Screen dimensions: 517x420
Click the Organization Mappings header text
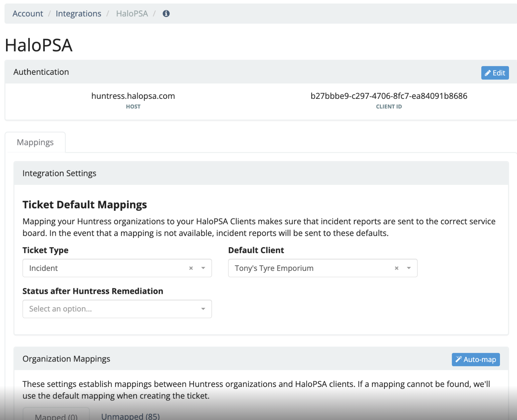tap(66, 359)
